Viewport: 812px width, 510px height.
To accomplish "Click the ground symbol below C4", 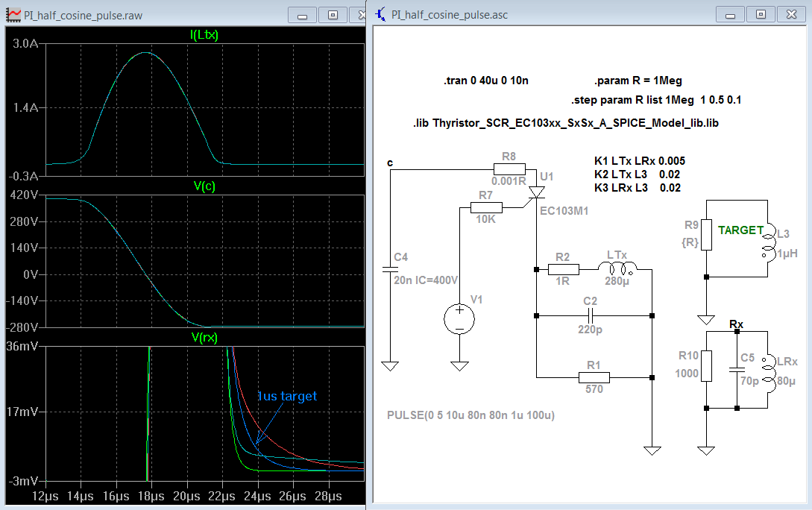I will click(x=390, y=366).
